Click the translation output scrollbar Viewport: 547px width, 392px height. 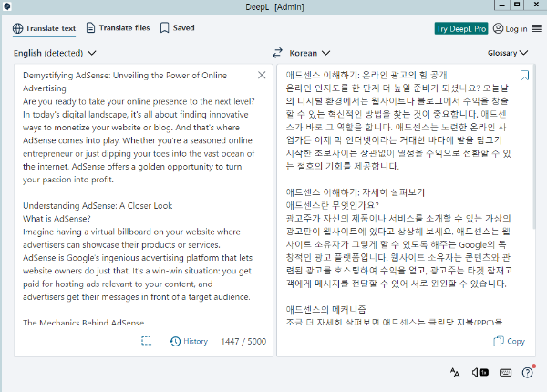tap(533, 147)
